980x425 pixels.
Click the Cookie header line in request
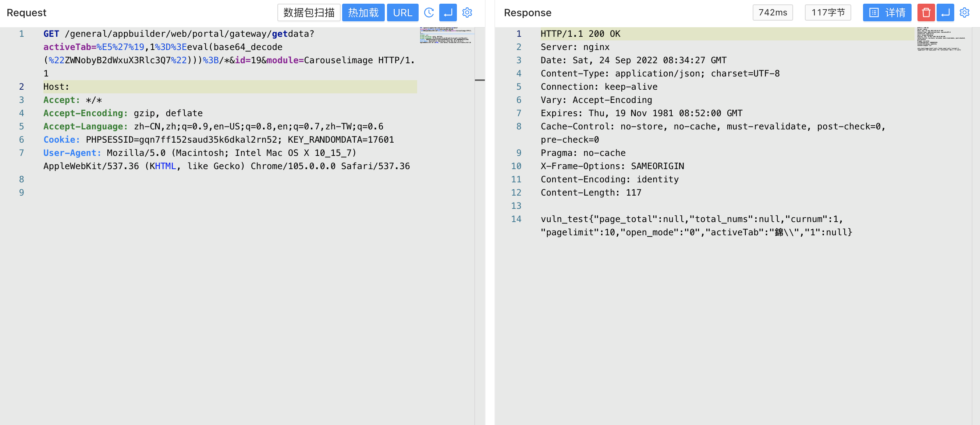219,139
